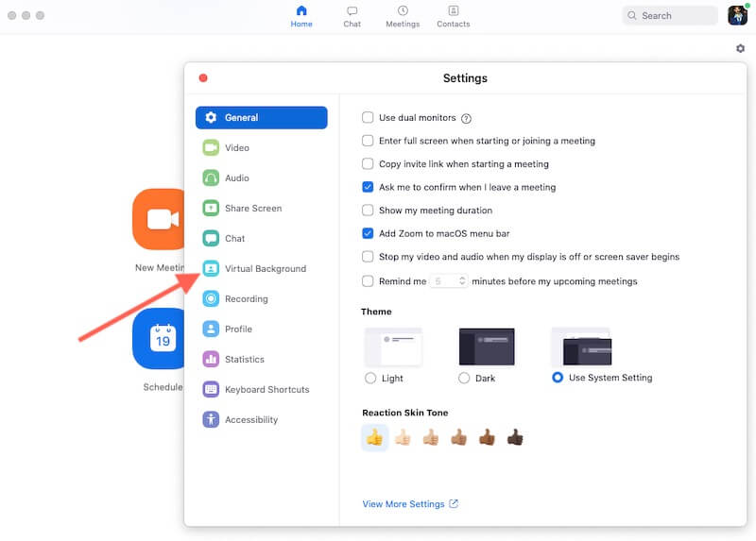Open the Recording settings icon

tap(210, 299)
